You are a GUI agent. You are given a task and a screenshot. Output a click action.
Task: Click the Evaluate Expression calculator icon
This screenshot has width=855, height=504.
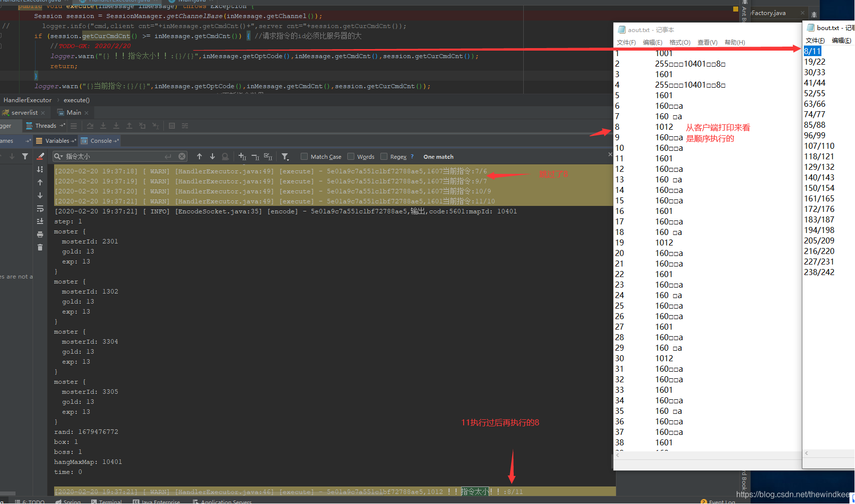[x=172, y=126]
